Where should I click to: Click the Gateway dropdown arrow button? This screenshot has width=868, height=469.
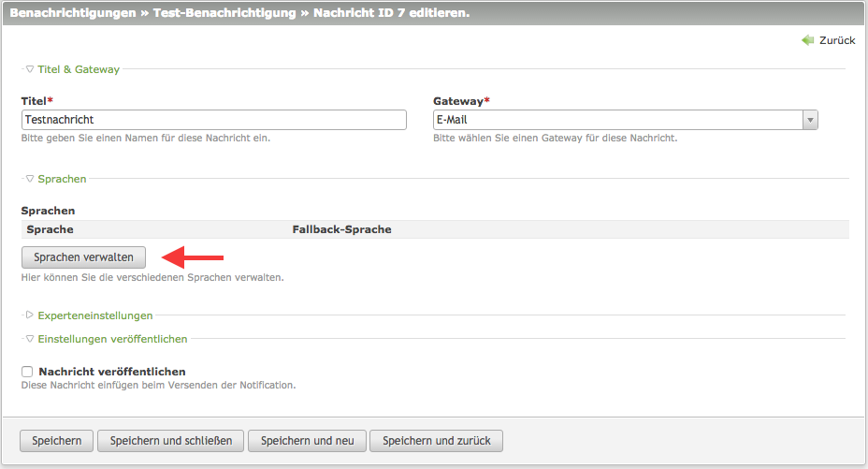click(810, 120)
